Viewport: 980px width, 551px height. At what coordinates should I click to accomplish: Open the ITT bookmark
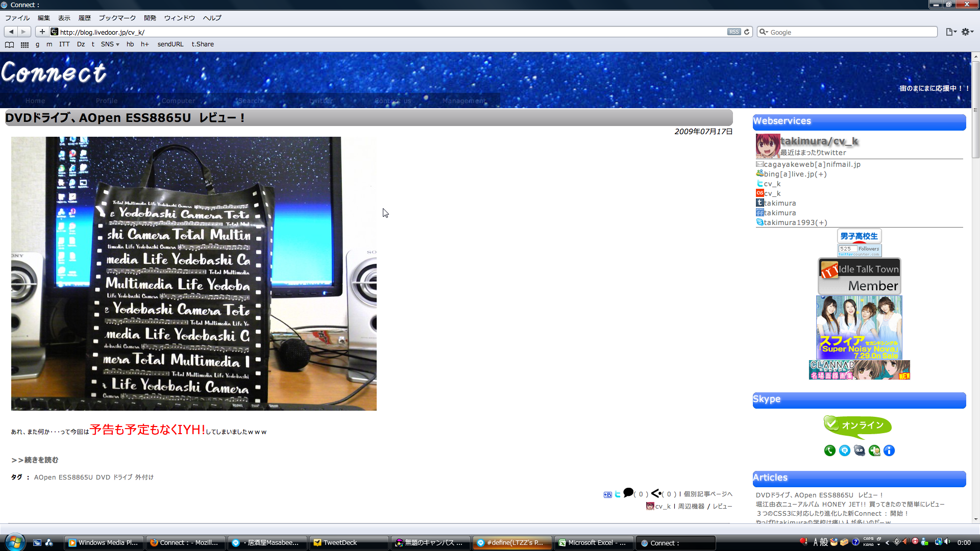coord(64,44)
